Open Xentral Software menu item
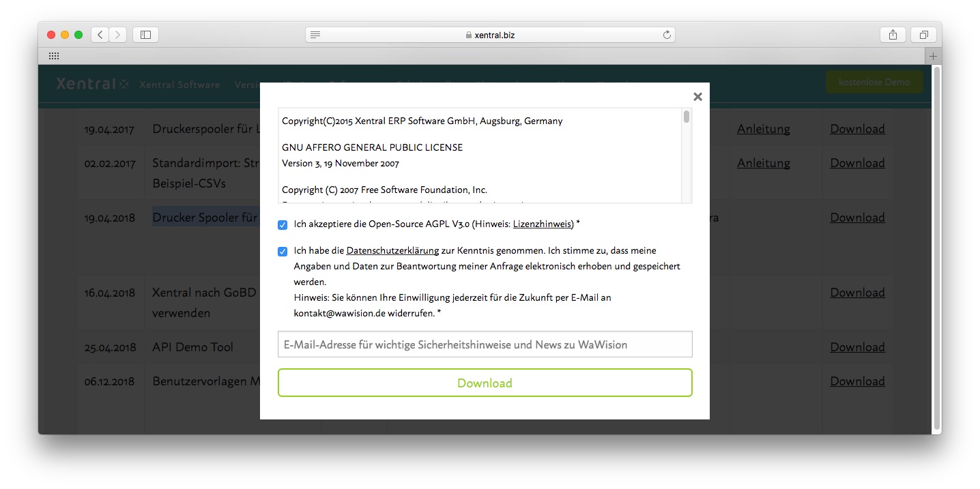Screen dimensions: 980x489 click(x=179, y=85)
